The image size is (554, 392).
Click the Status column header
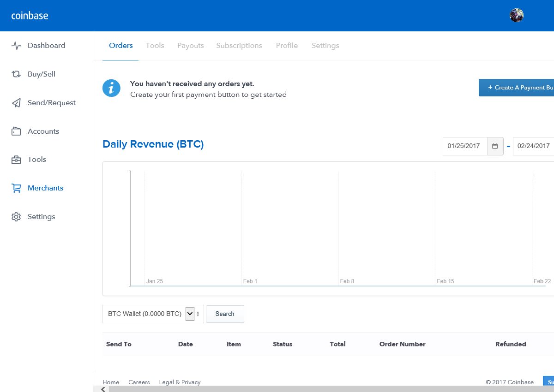coord(283,344)
